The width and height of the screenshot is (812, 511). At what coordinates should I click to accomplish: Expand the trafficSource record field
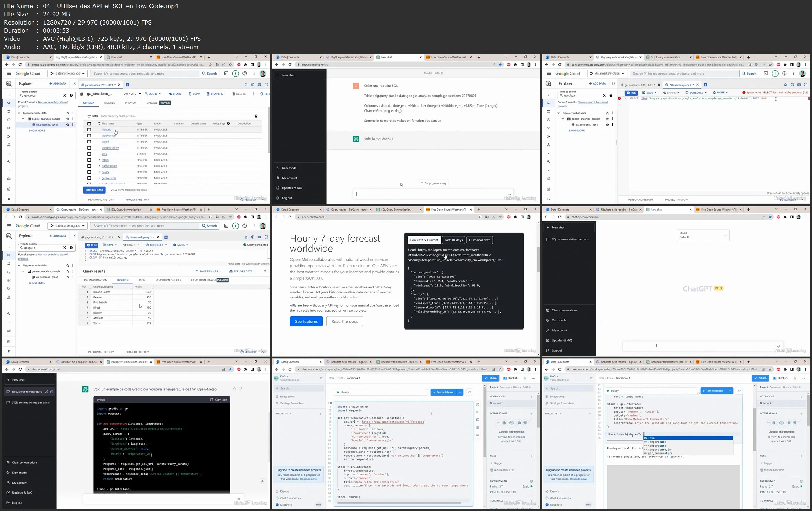(x=99, y=166)
